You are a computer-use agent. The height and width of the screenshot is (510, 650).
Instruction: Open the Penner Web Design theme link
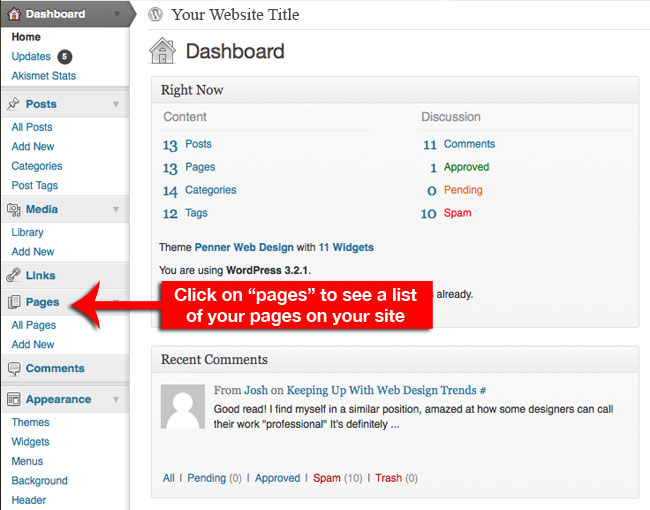244,248
